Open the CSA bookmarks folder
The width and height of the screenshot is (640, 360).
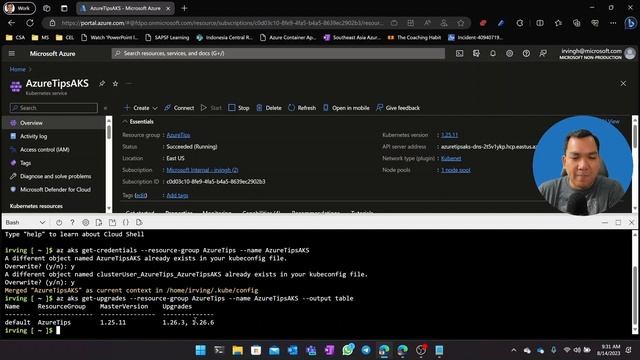16,38
